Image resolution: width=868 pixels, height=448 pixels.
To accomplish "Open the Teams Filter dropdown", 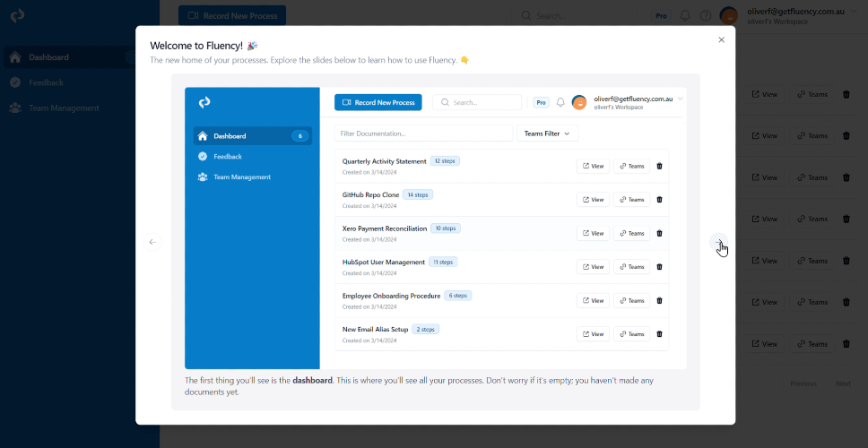I will [x=548, y=134].
